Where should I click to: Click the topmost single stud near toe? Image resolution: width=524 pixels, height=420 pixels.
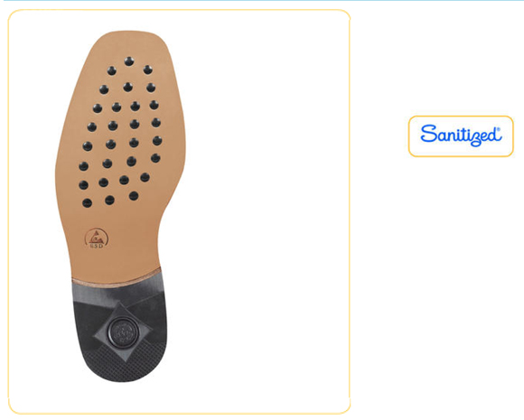coord(129,61)
